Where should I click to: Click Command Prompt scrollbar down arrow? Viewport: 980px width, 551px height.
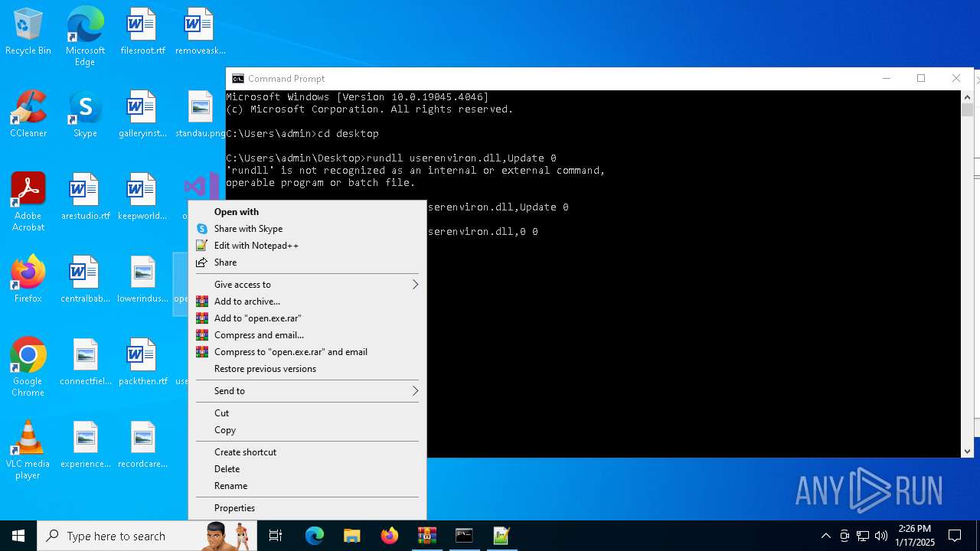tap(967, 452)
